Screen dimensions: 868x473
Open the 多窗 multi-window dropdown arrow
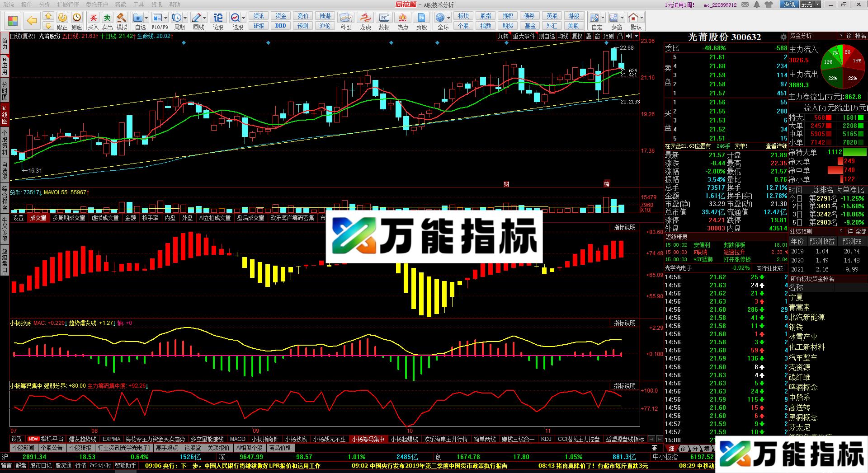[623, 18]
